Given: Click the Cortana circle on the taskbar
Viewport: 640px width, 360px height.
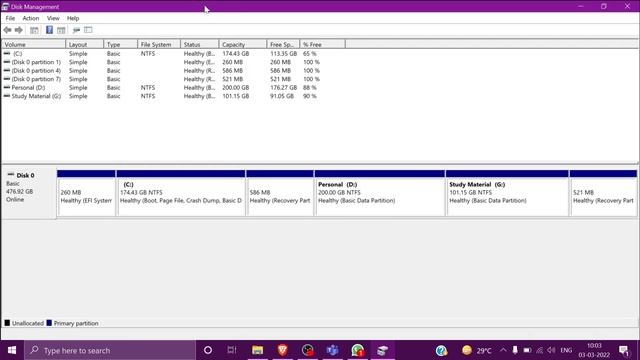Looking at the screenshot, I should click(x=208, y=350).
